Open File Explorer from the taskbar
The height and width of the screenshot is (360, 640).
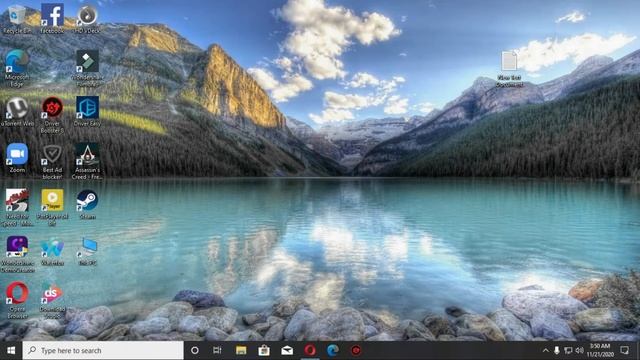pos(241,350)
